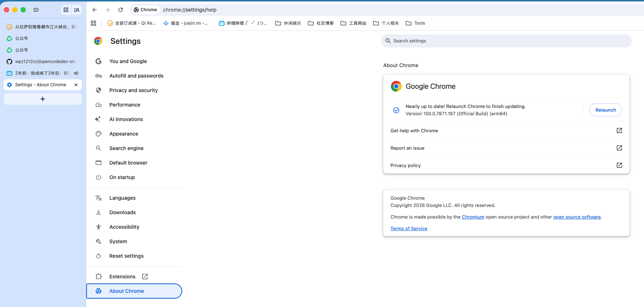Open Get help with Chrome
Screen dimensions: 644x307
(506, 130)
